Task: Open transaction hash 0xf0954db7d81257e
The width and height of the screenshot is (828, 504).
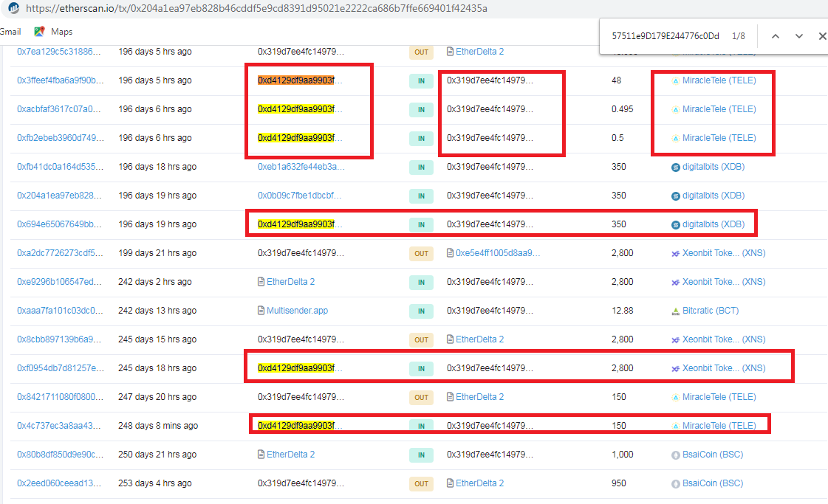Action: [x=61, y=367]
